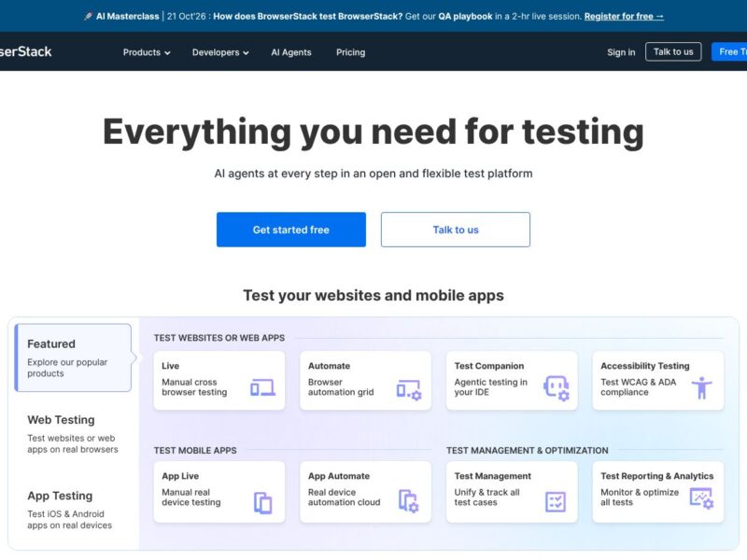Click 'Test iOS & Android apps on real devices'

[69, 520]
